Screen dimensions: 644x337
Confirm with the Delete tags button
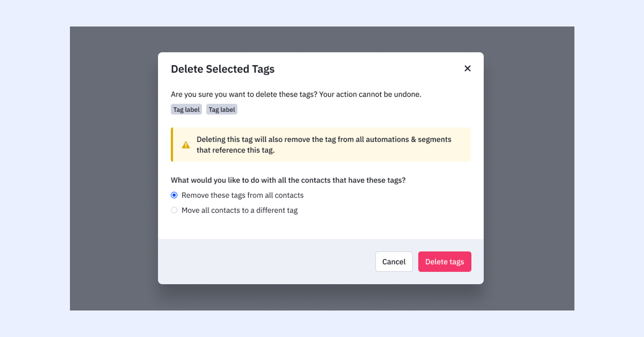[x=444, y=262]
